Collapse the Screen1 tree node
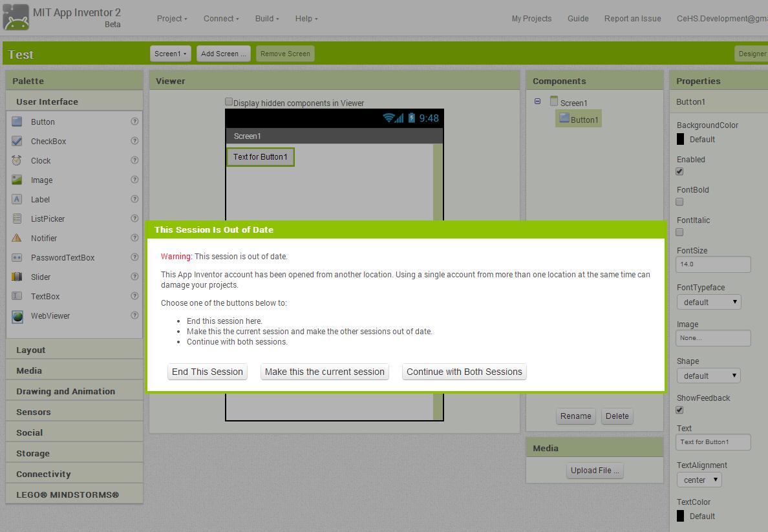 (537, 101)
